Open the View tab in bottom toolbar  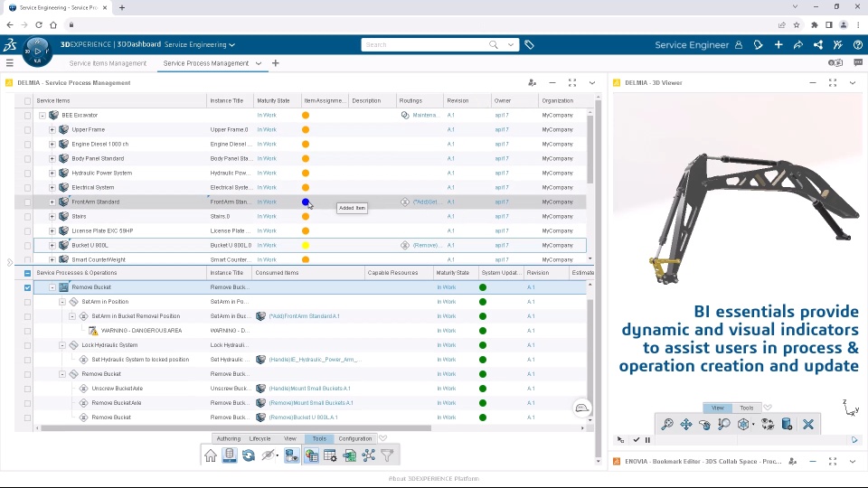(x=290, y=439)
